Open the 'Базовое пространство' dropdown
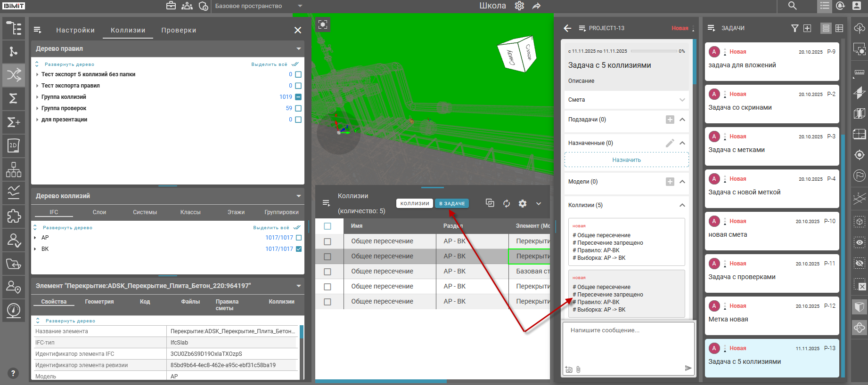868x385 pixels. pos(300,6)
